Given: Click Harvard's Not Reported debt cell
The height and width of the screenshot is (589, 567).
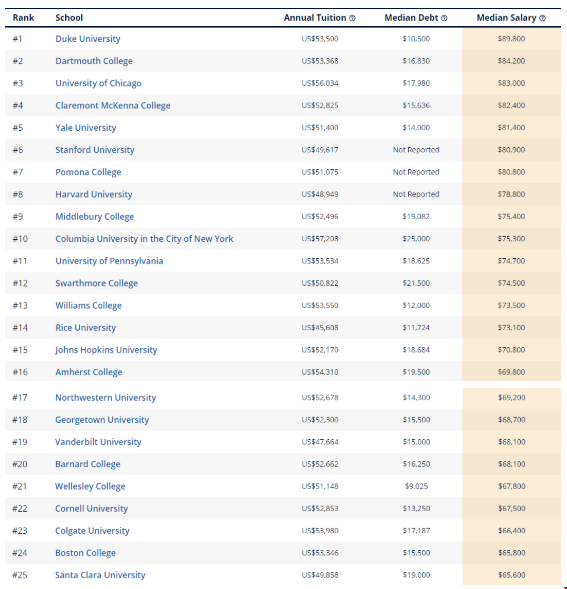Looking at the screenshot, I should click(416, 194).
